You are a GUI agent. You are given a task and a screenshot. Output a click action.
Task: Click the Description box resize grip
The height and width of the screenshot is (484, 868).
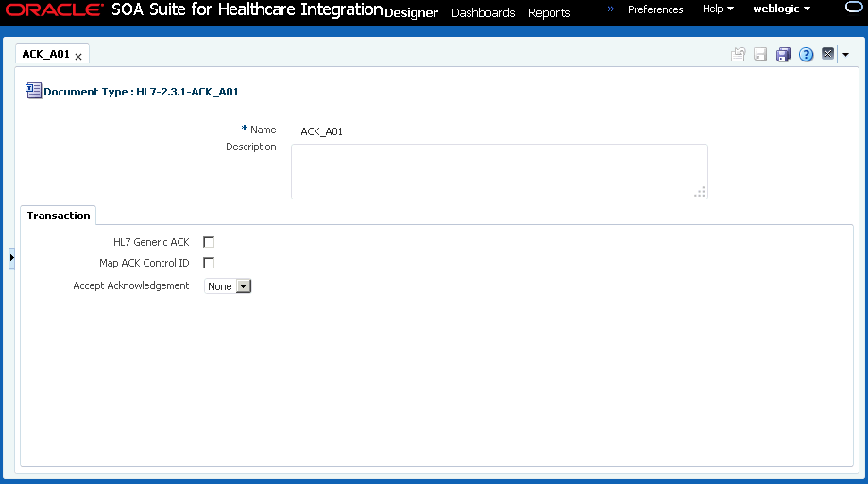[700, 192]
